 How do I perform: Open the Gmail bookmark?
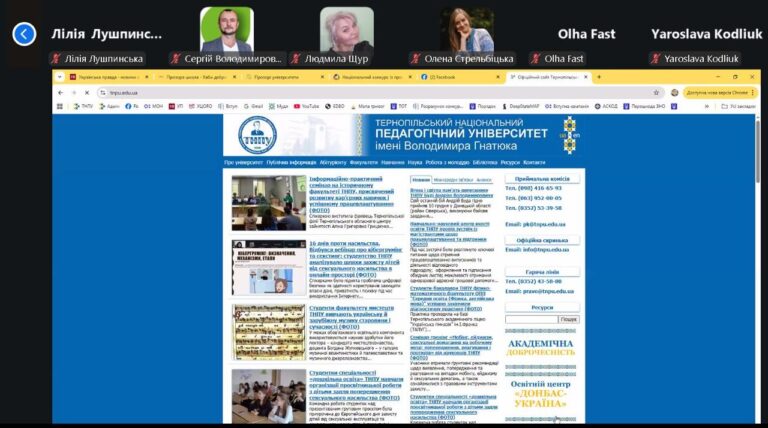pyautogui.click(x=253, y=106)
